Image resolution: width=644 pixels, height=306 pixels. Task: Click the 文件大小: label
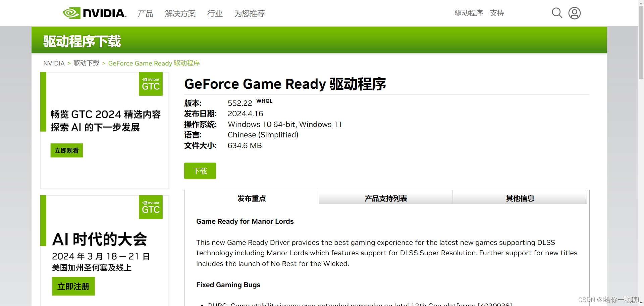click(x=201, y=145)
